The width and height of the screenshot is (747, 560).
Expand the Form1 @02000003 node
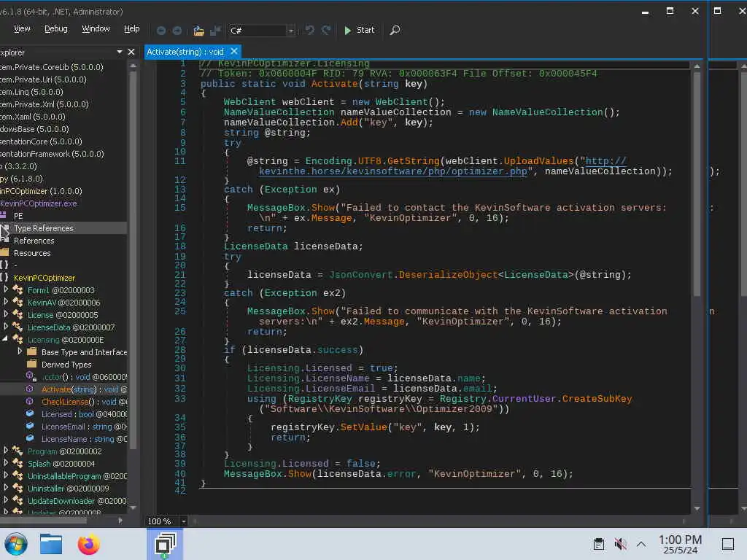(6, 289)
